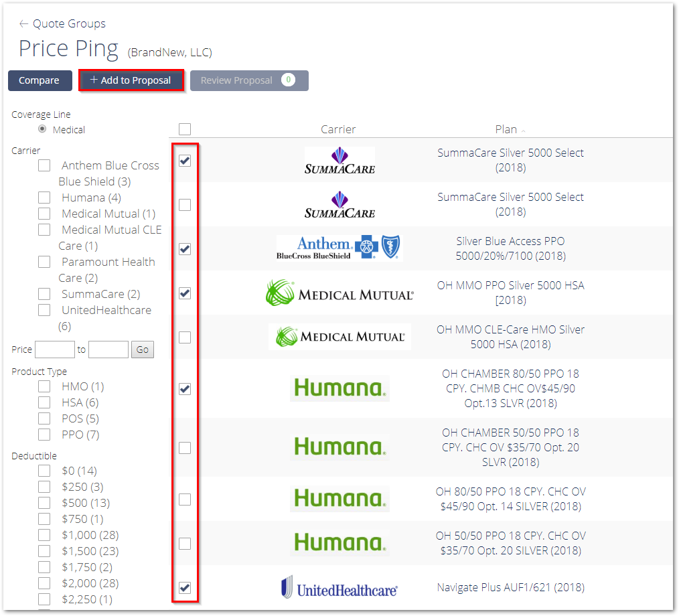Click the Anthem BlueCross BlueShield logo
Screen dimensions: 679x616
[339, 248]
